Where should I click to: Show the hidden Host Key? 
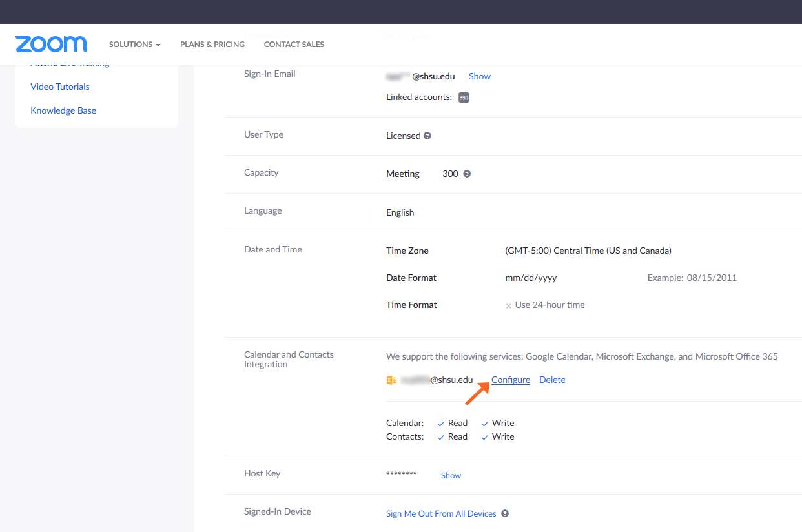click(451, 475)
